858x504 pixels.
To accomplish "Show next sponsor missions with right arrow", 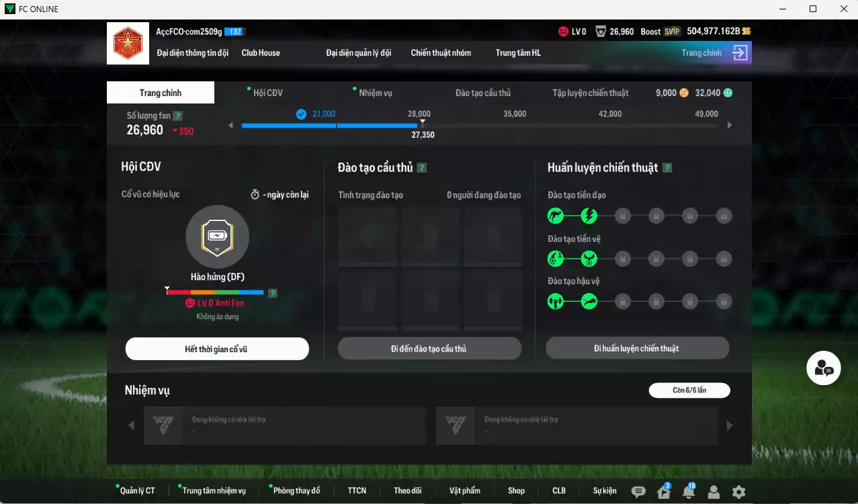I will click(x=730, y=425).
